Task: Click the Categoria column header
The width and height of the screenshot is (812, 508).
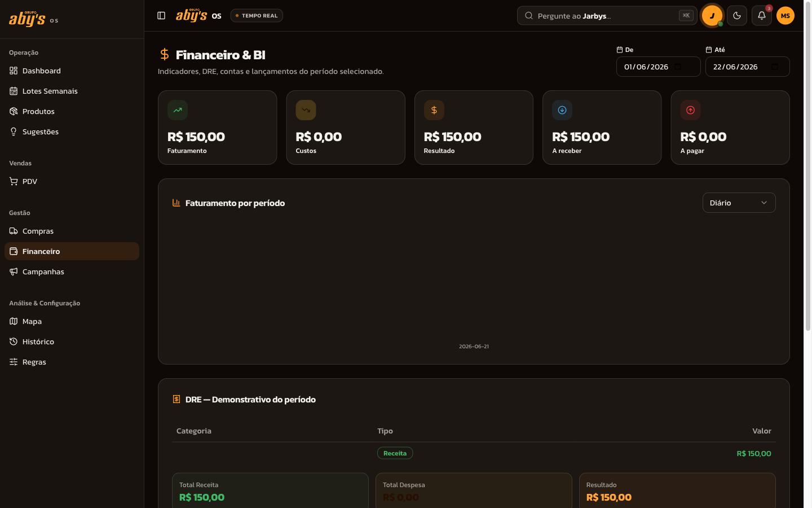Action: point(194,431)
